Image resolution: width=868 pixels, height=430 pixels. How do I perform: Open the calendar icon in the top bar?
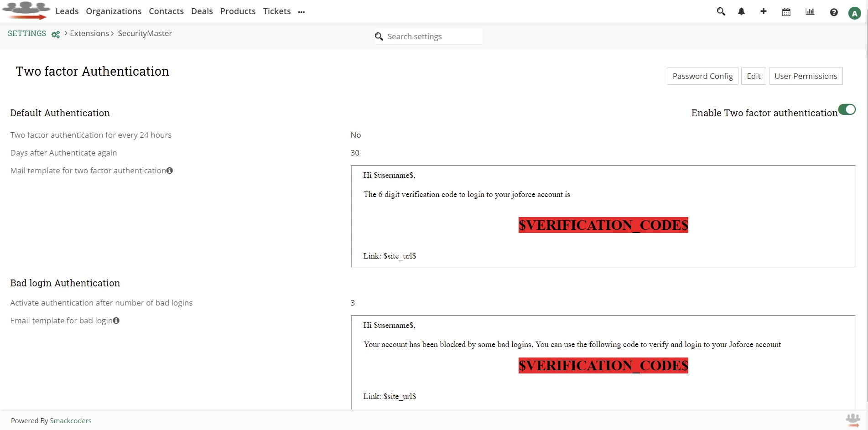[x=786, y=11]
